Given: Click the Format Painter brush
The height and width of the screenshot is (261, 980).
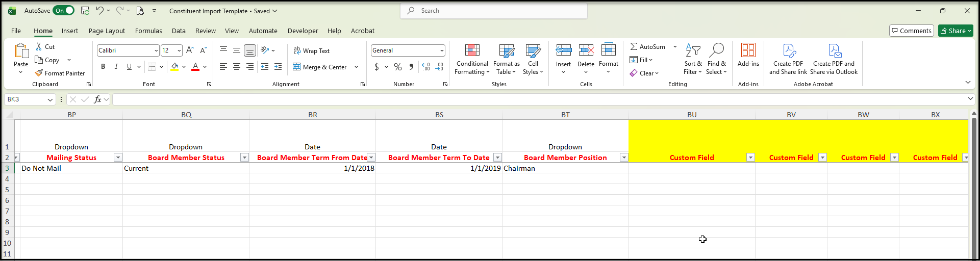Looking at the screenshot, I should (x=39, y=73).
